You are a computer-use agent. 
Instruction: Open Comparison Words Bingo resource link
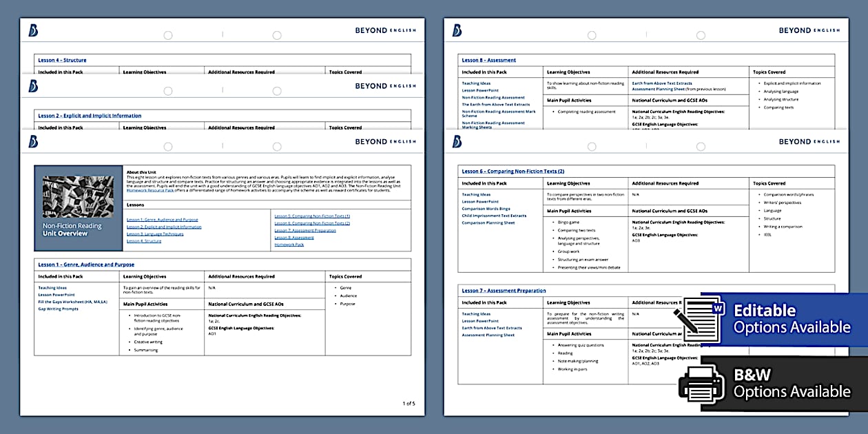pyautogui.click(x=487, y=209)
